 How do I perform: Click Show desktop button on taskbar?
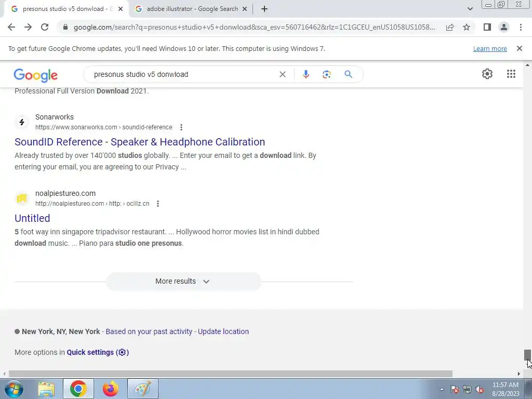(x=528, y=389)
